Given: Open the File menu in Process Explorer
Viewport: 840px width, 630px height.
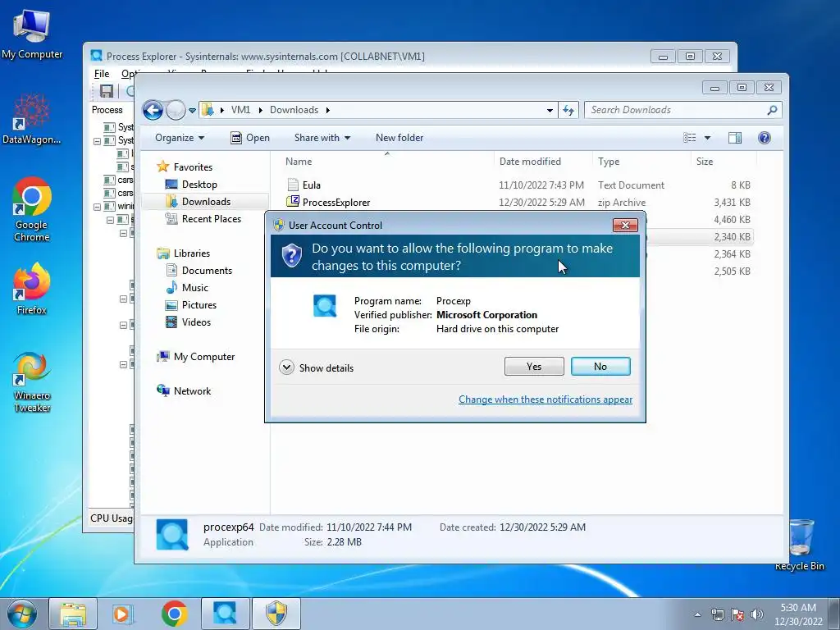Looking at the screenshot, I should click(101, 74).
